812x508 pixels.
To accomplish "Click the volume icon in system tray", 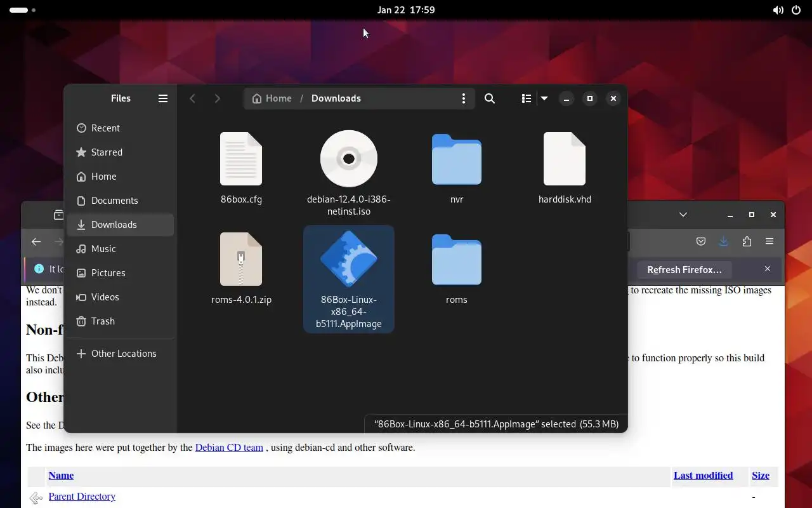I will (778, 10).
